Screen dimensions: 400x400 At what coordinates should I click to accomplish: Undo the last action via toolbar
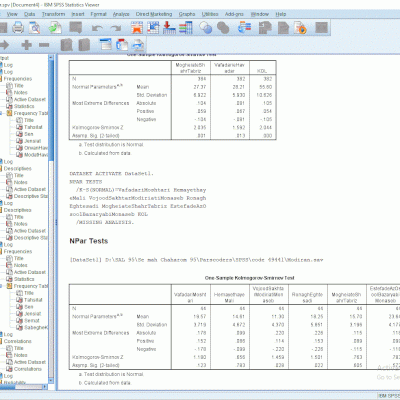[x=97, y=28]
